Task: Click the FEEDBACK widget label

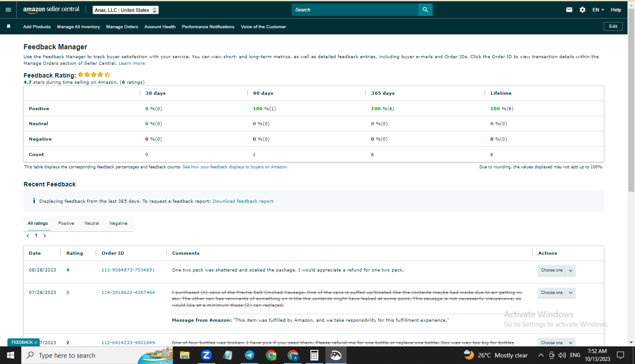Action: point(22,342)
